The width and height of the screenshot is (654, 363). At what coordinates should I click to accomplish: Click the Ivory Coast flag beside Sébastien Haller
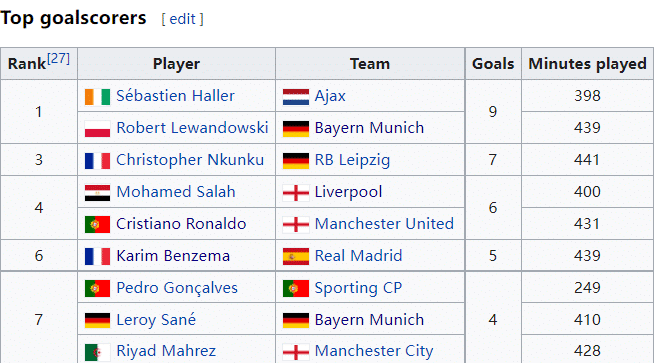97,97
